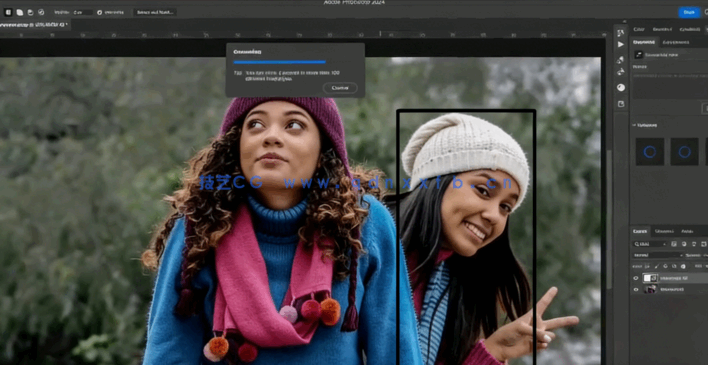Switch to the Properties tab
The height and width of the screenshot is (365, 708).
tap(643, 42)
